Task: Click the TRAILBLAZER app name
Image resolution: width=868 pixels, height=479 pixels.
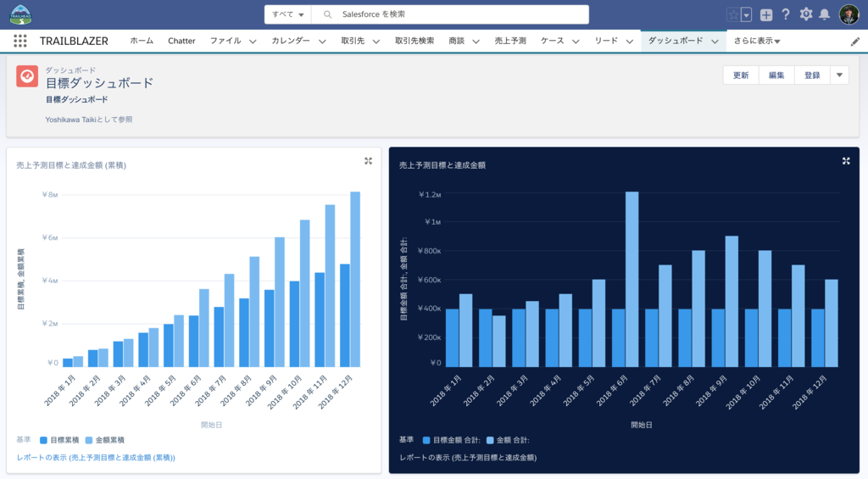Action: pos(74,41)
